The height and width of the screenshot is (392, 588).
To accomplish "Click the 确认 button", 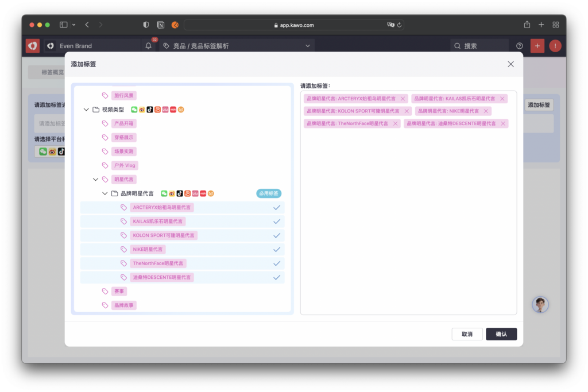I will click(501, 334).
